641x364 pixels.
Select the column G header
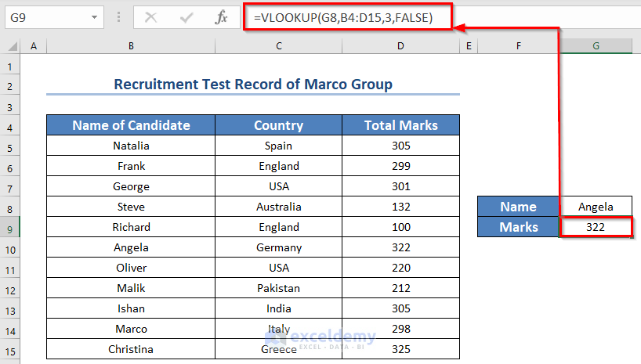click(596, 47)
